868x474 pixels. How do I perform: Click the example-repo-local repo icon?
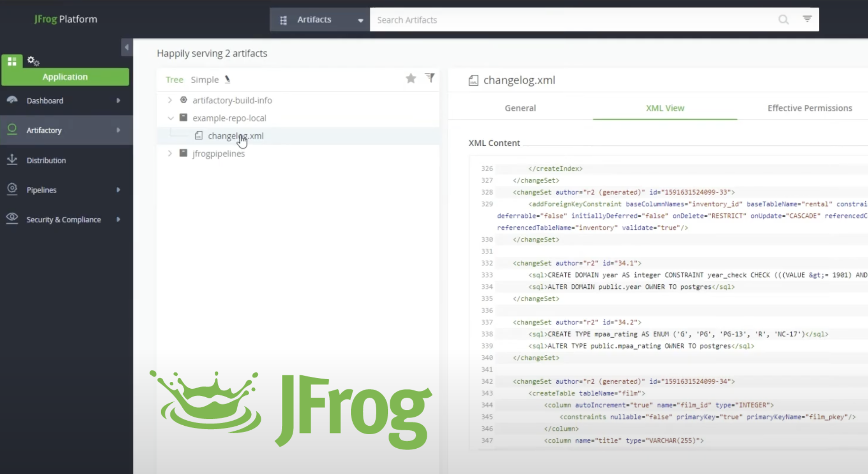click(183, 117)
